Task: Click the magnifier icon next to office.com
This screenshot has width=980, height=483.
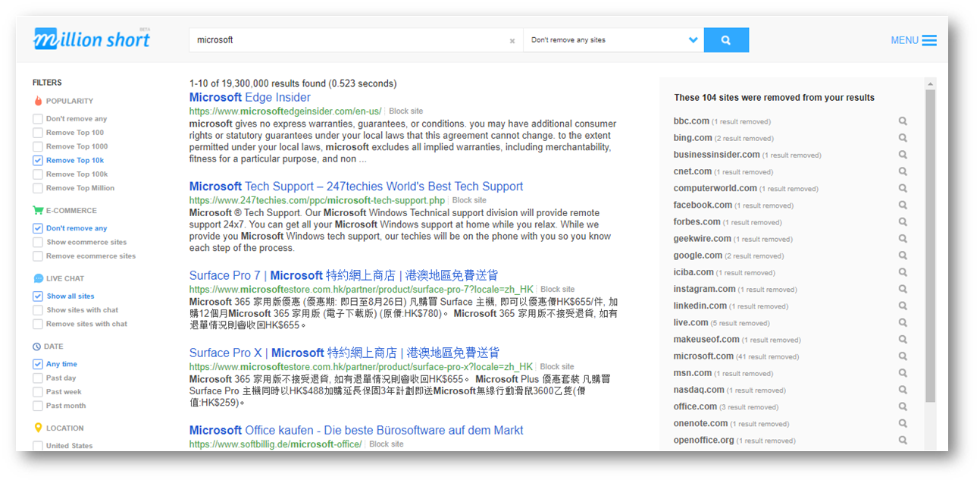Action: (x=903, y=406)
